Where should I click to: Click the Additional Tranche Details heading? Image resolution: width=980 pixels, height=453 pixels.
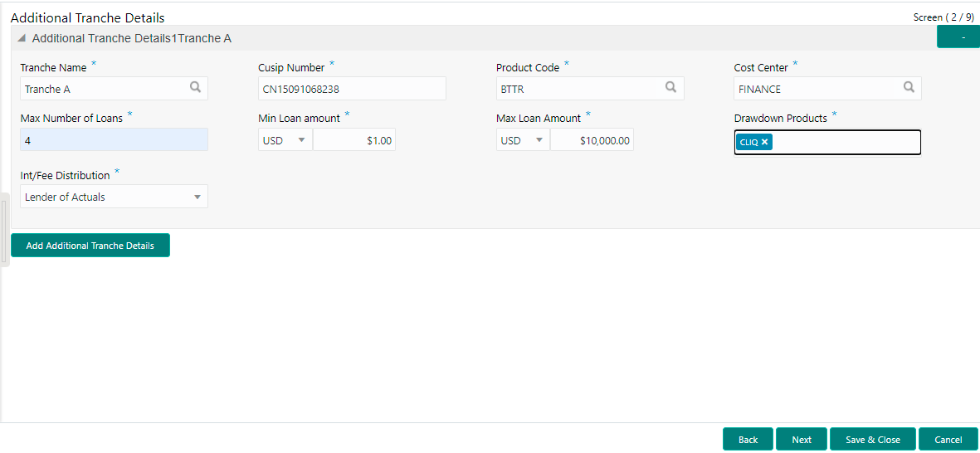click(87, 17)
